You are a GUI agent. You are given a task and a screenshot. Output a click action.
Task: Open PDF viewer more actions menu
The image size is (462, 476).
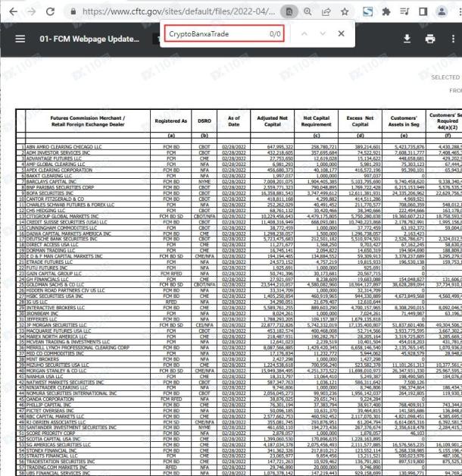pyautogui.click(x=453, y=39)
